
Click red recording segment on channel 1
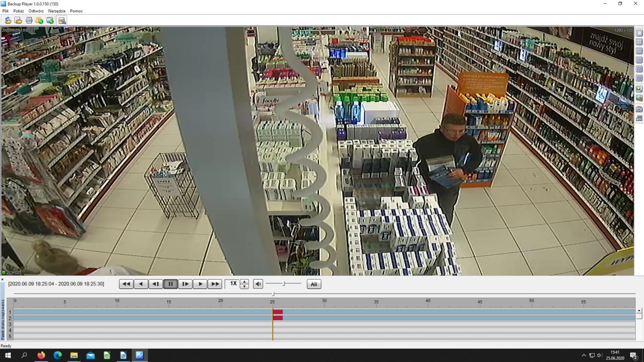tap(278, 312)
